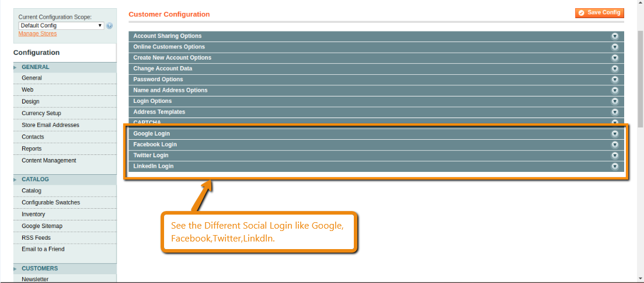Expand the Online Customers Options section header
Screen dimensions: 644x283
[376, 47]
